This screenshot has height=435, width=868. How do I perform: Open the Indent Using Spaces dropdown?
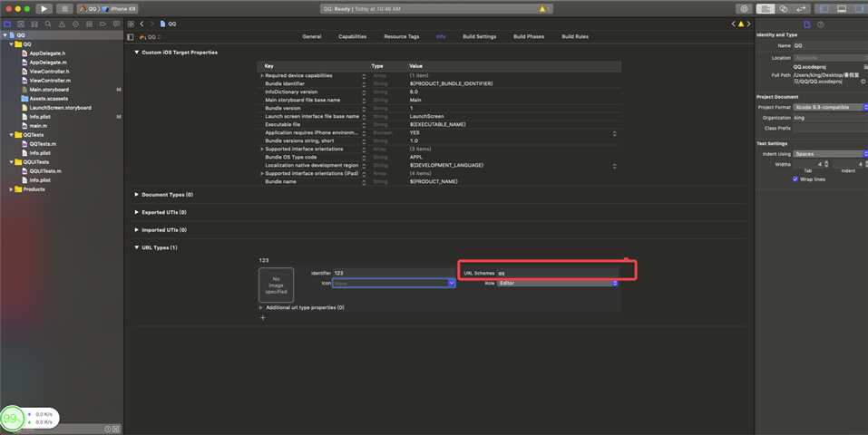(x=830, y=154)
